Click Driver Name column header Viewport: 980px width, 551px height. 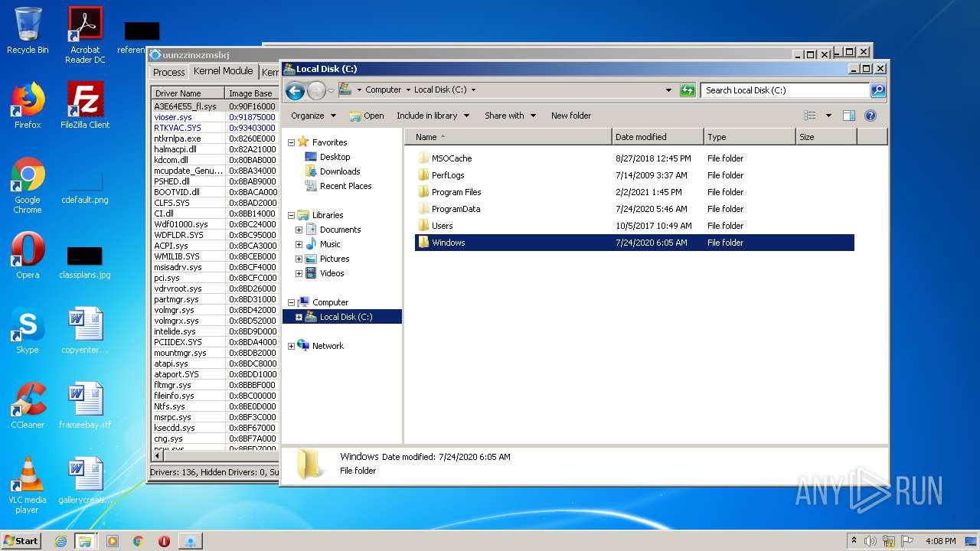188,93
